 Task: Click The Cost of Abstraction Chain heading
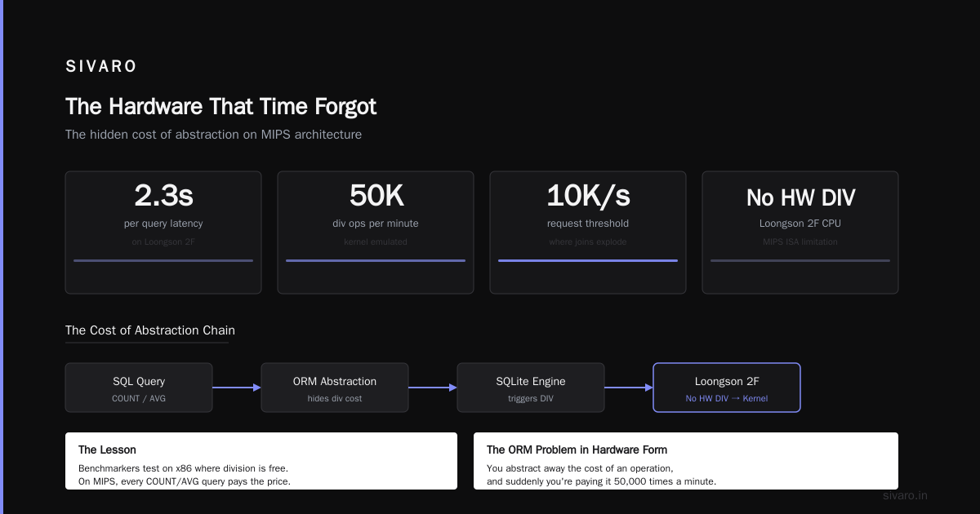tap(150, 330)
